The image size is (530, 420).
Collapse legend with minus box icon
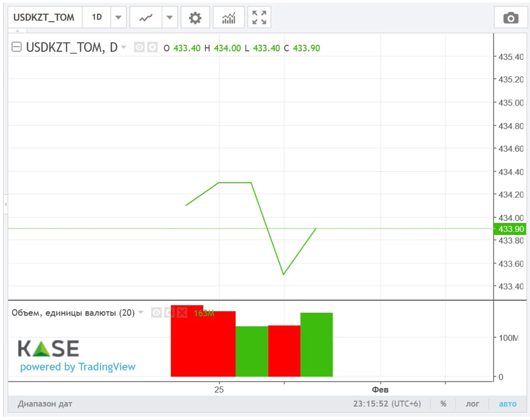click(17, 47)
